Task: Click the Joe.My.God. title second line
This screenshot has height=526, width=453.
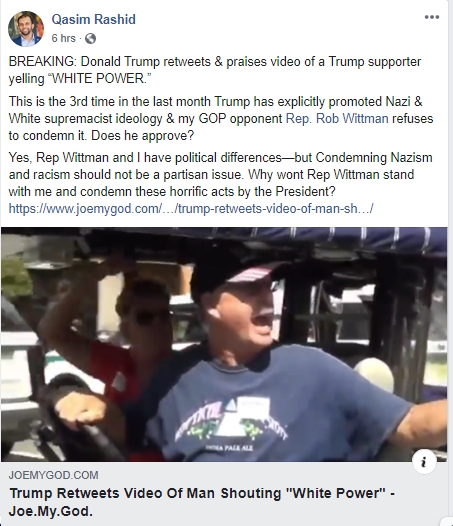Action: [50, 512]
